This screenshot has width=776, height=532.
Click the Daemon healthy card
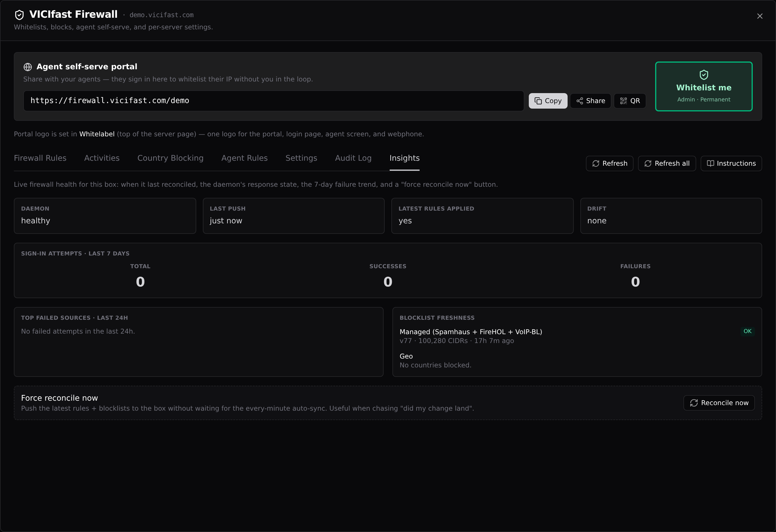[105, 216]
